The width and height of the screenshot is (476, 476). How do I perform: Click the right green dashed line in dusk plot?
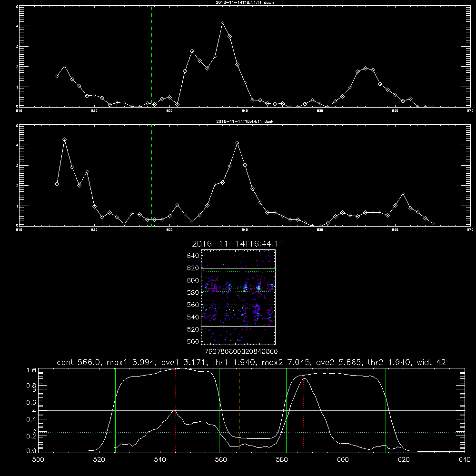pyautogui.click(x=263, y=175)
